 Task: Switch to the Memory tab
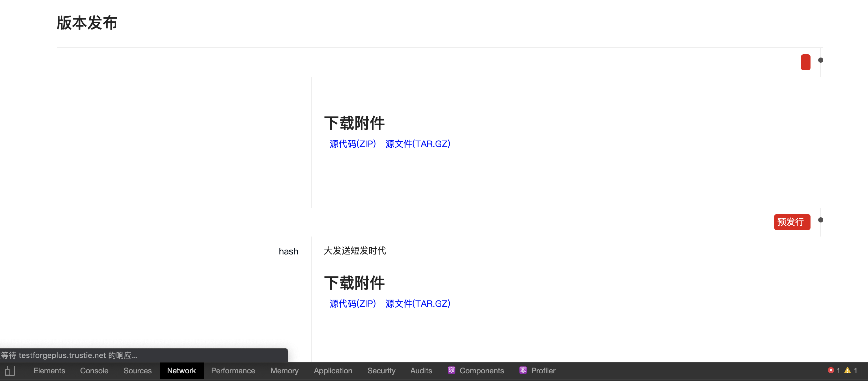point(285,370)
